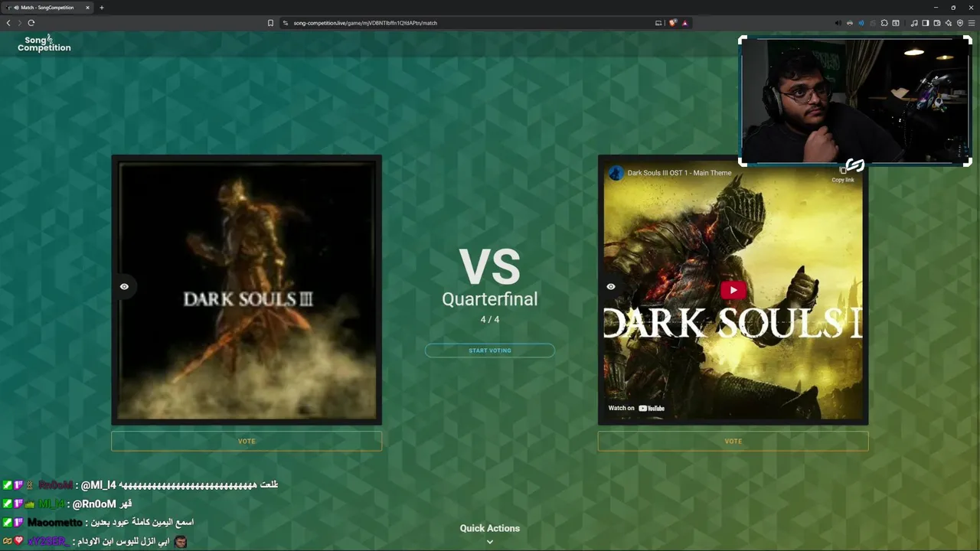
Task: Click the Brave Shields lion icon
Action: click(673, 23)
